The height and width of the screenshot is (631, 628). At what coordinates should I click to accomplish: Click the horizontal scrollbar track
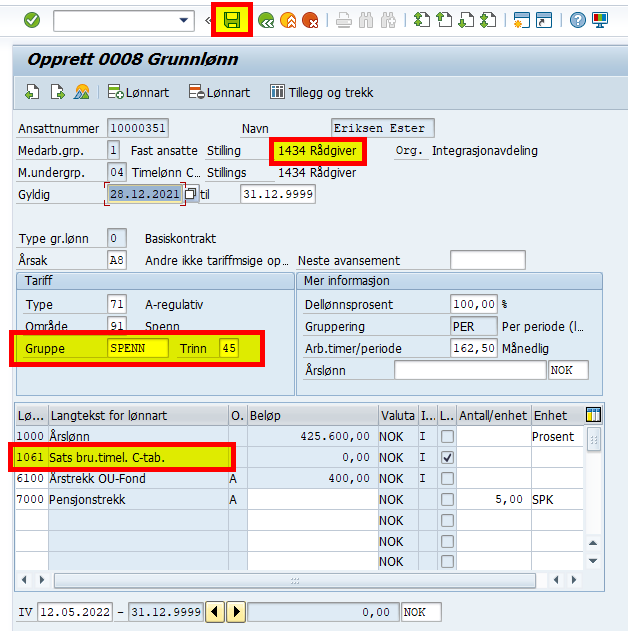(x=295, y=580)
